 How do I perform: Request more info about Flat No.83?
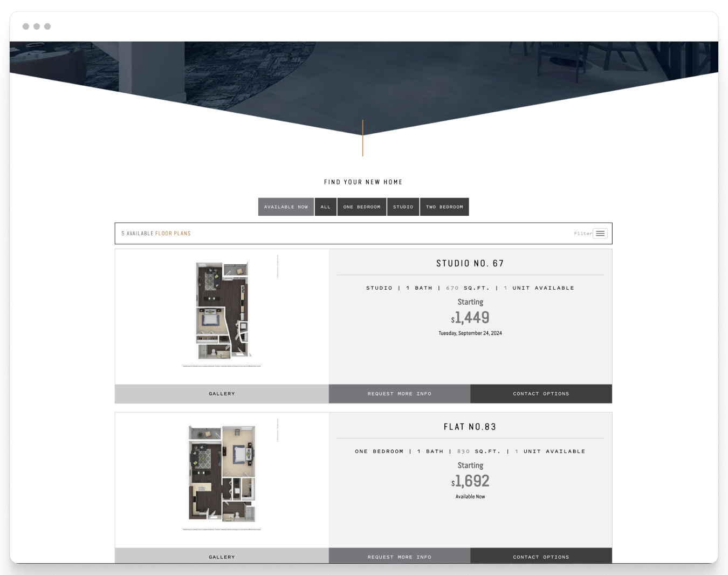(x=399, y=557)
